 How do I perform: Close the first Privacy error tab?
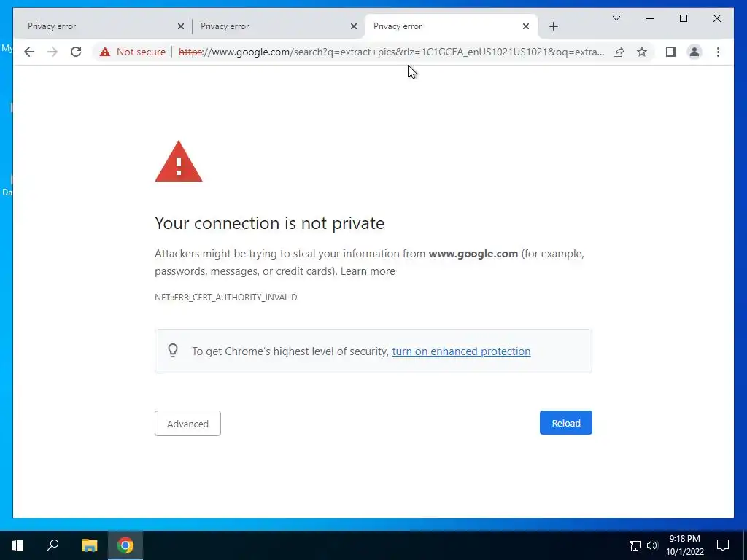point(181,26)
